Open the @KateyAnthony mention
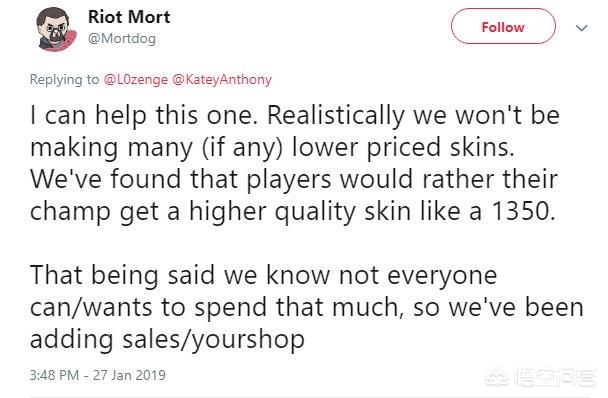Viewport: 608px width, 398px height. pyautogui.click(x=221, y=79)
